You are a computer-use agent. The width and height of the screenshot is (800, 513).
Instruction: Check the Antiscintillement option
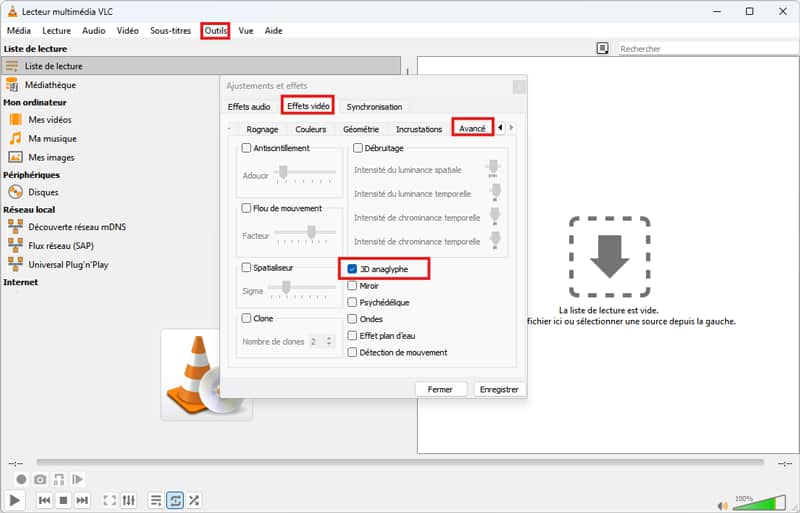click(247, 148)
